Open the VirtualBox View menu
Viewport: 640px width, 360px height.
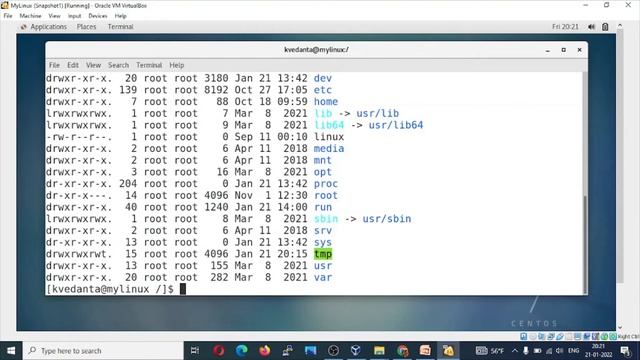[x=54, y=16]
